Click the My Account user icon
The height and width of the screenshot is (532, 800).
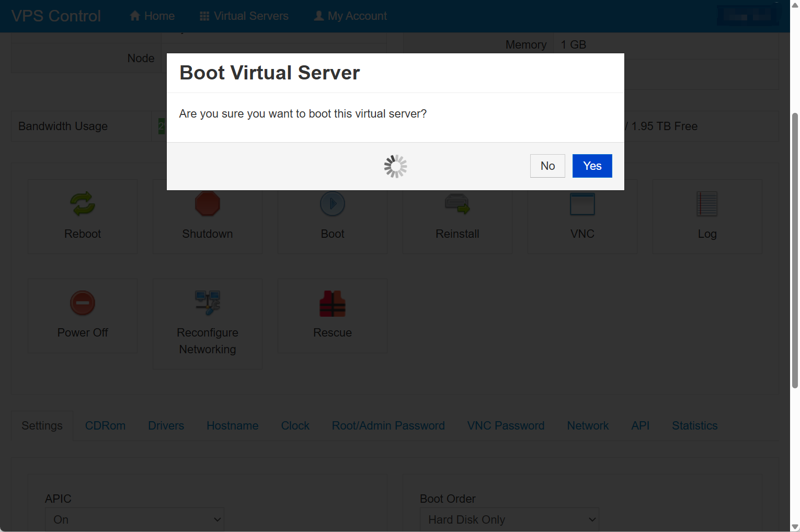(x=318, y=16)
